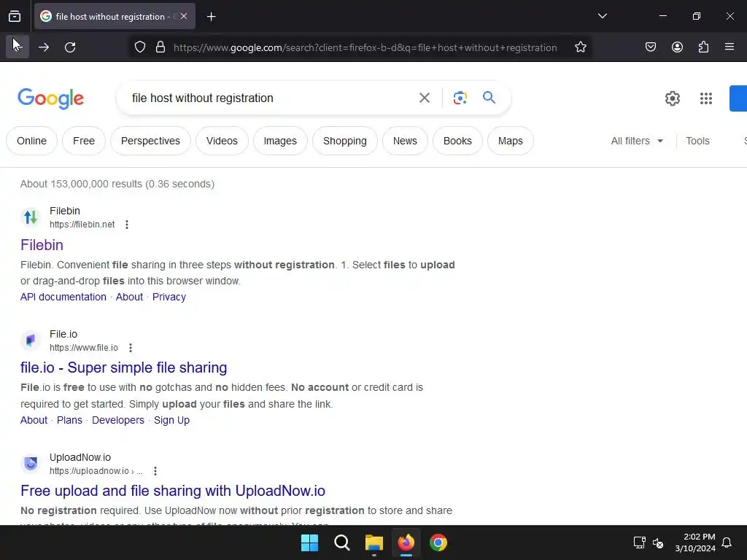
Task: Open 'file.io - Super simple file sharing' link
Action: coord(124,367)
